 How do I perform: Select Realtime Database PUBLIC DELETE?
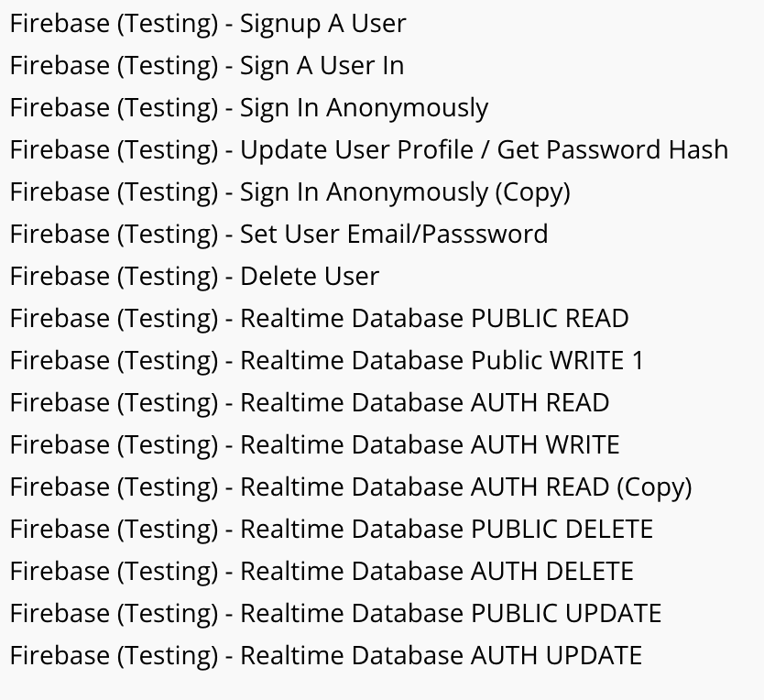coord(332,530)
